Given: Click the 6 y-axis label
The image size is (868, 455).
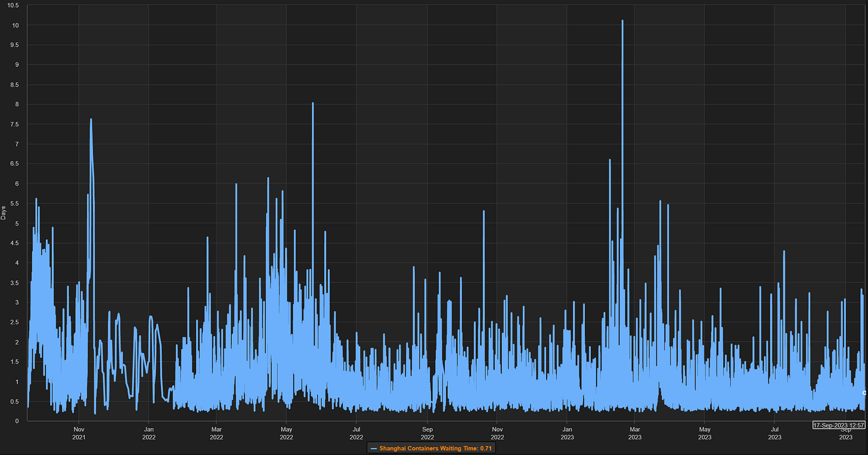Looking at the screenshot, I should click(x=17, y=184).
